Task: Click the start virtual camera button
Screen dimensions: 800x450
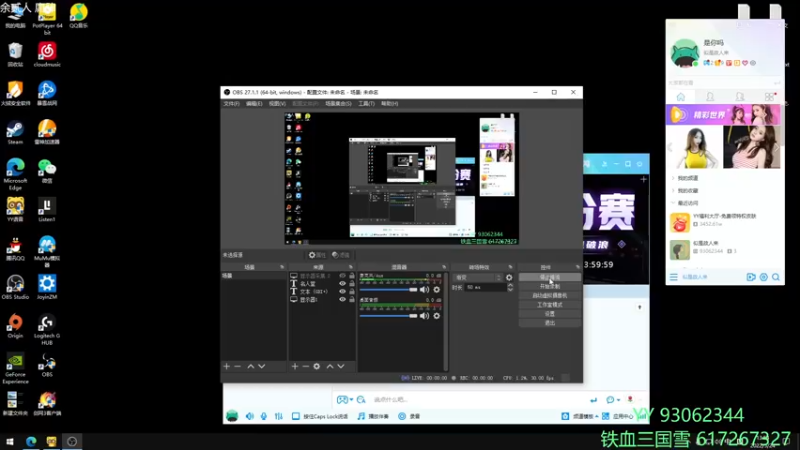Action: coord(549,295)
